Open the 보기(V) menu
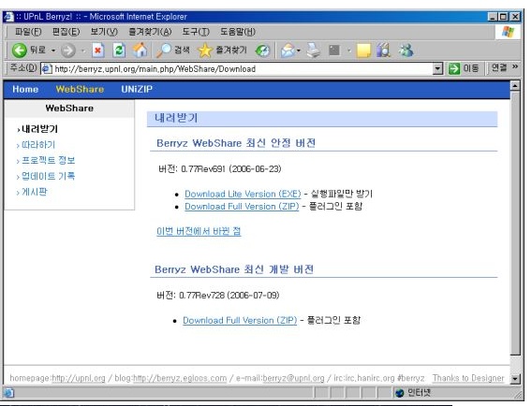Screen dimensions: 532x406 pyautogui.click(x=104, y=32)
